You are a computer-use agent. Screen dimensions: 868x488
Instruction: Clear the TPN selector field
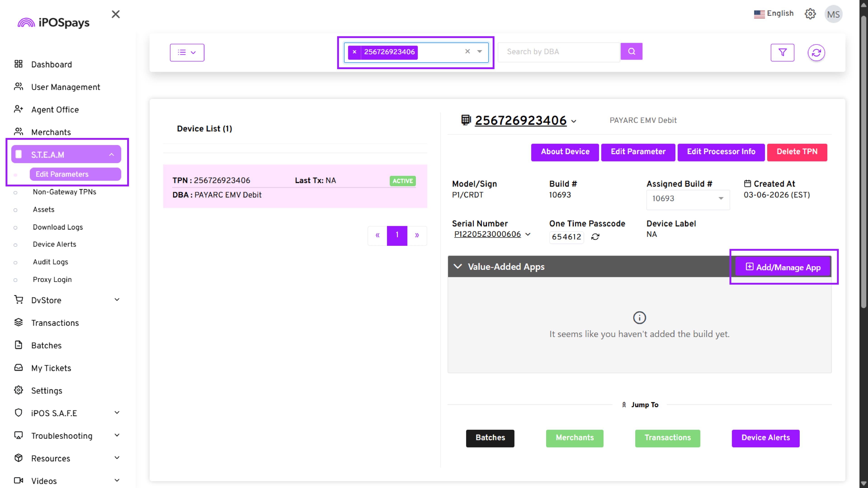pos(467,52)
